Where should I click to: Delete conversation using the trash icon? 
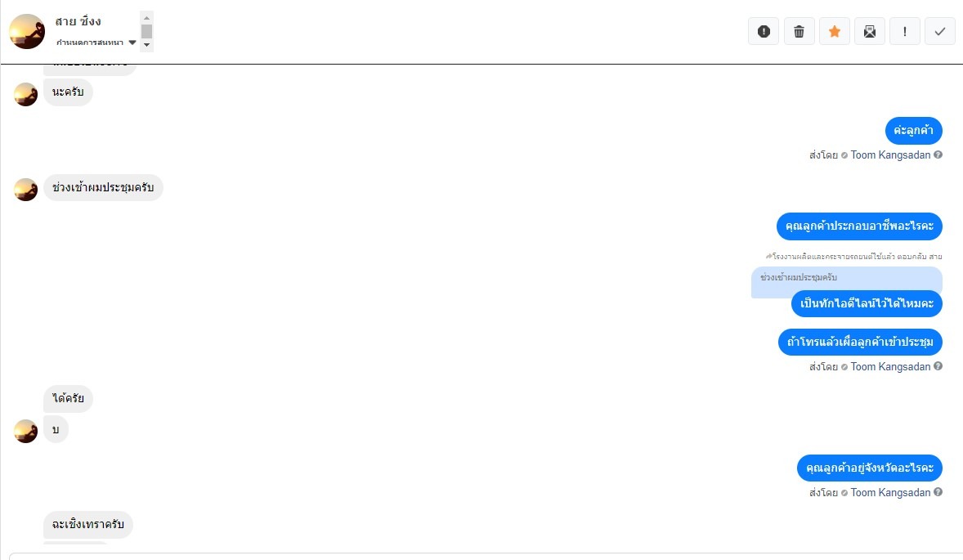click(x=799, y=31)
